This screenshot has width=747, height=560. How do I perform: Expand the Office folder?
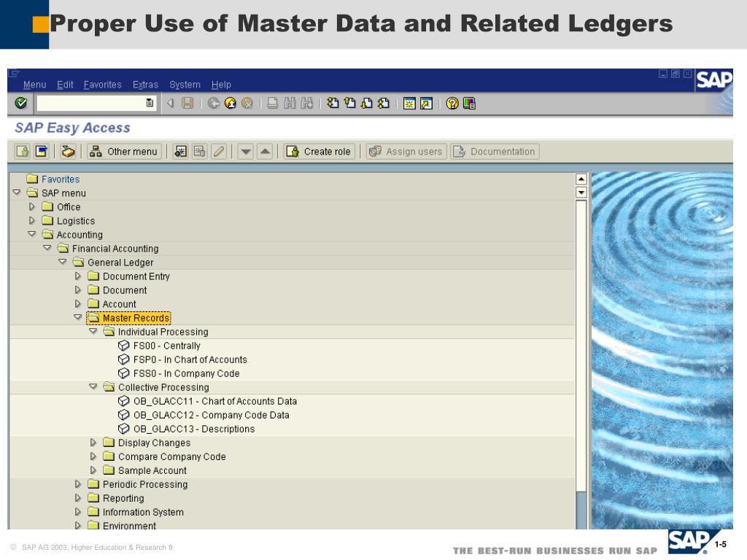pos(32,206)
